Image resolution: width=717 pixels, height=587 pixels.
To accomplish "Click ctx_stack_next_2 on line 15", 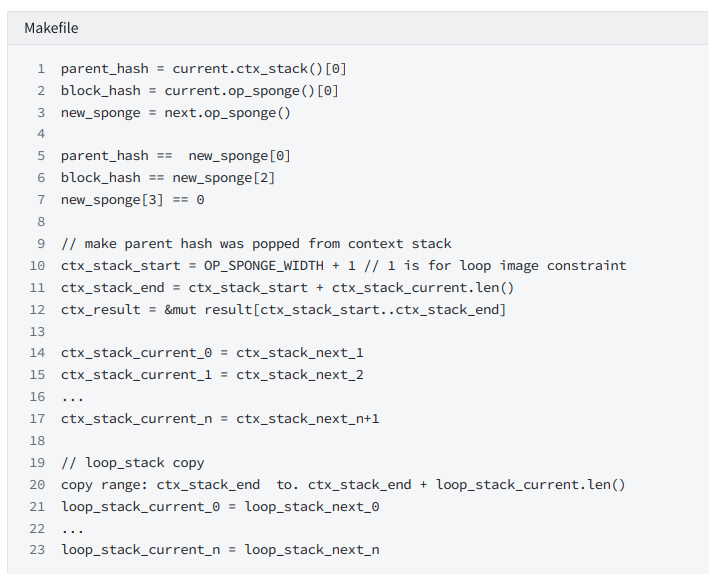I will click(x=300, y=375).
